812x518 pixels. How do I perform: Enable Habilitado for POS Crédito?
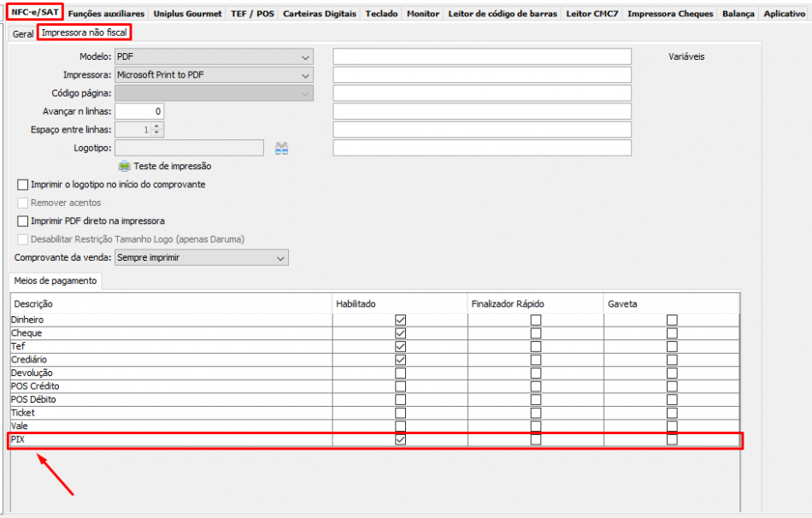[400, 386]
